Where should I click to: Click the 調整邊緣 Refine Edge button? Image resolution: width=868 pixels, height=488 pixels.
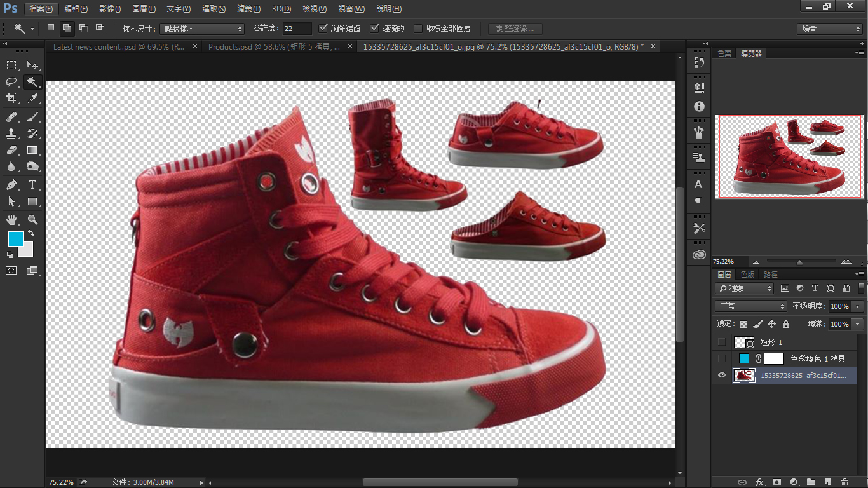(x=515, y=29)
